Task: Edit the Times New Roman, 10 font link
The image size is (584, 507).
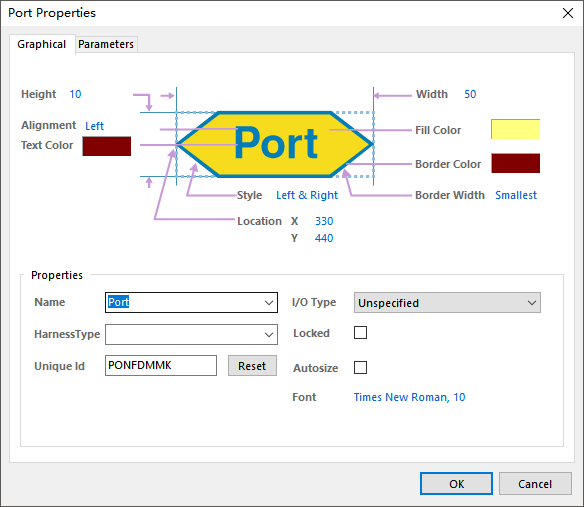Action: (x=409, y=397)
